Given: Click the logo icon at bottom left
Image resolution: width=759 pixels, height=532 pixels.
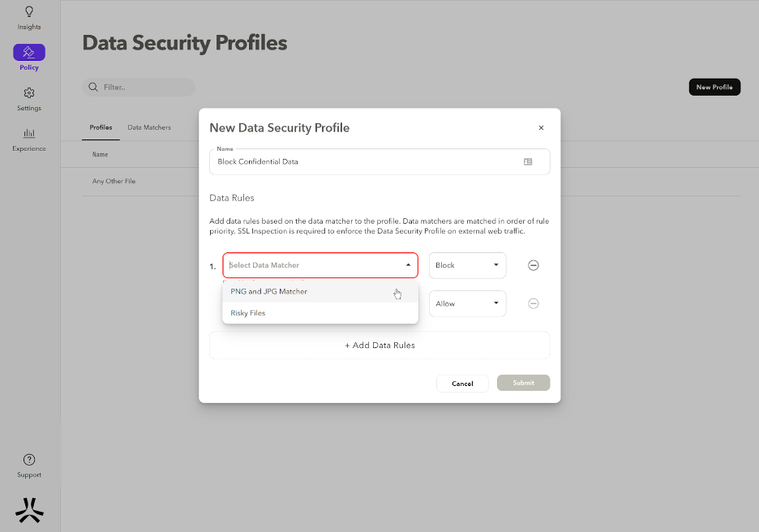Looking at the screenshot, I should (x=29, y=509).
